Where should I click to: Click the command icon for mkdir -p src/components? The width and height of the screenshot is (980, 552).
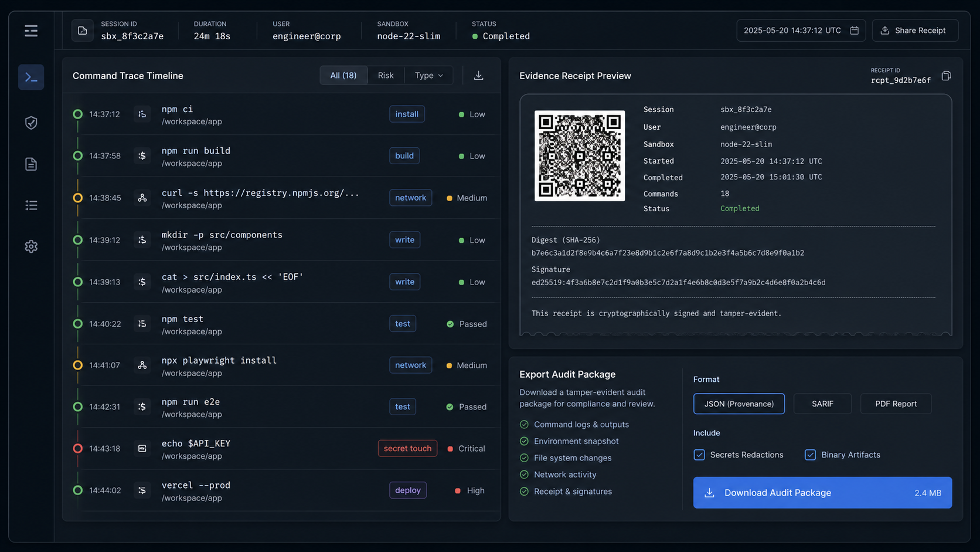coord(142,240)
